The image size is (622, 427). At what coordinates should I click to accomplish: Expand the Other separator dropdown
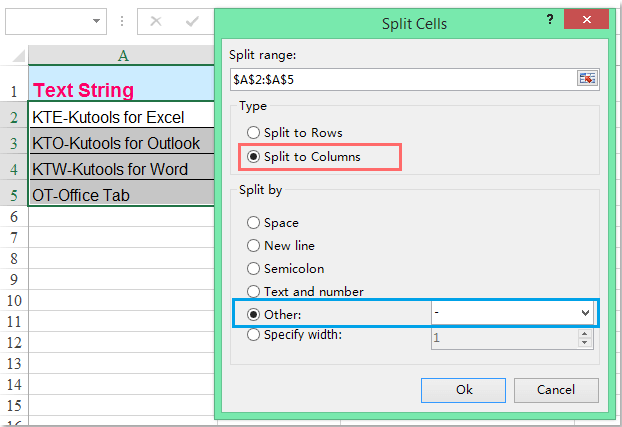(584, 313)
